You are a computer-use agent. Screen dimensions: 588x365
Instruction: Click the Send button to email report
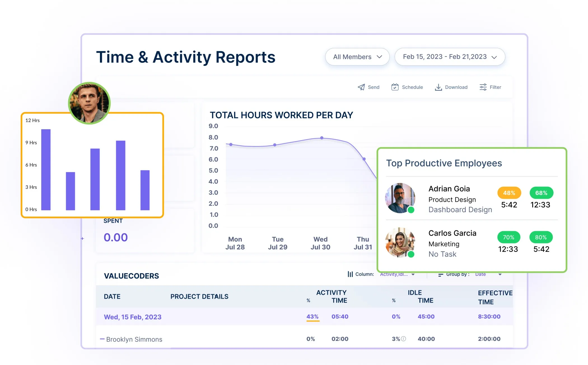pyautogui.click(x=368, y=87)
